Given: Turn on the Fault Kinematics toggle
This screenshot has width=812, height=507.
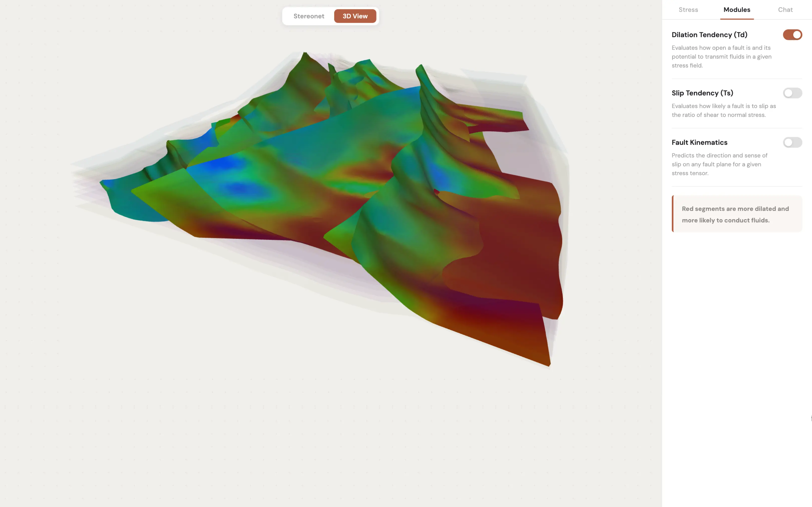Looking at the screenshot, I should [x=792, y=142].
